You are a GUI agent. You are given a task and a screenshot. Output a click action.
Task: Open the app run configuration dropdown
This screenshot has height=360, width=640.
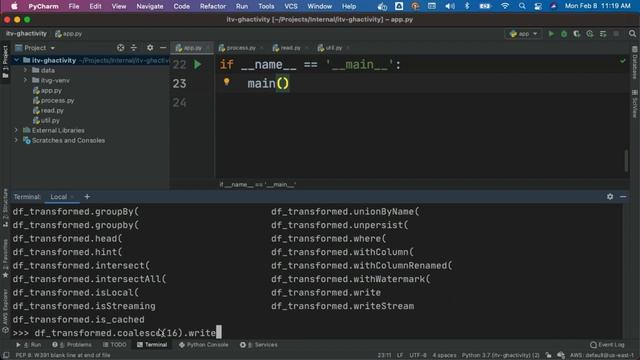(524, 34)
